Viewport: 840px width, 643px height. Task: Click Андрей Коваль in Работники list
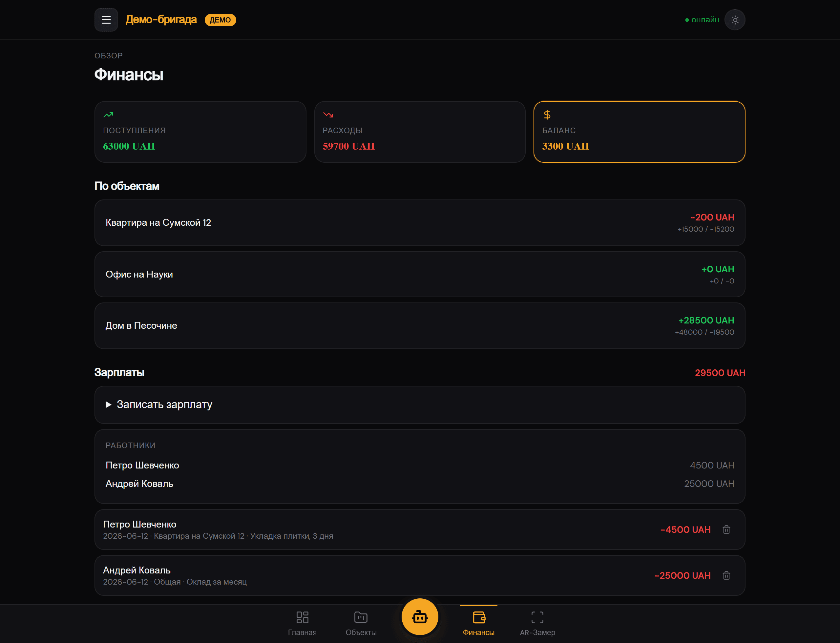[139, 484]
